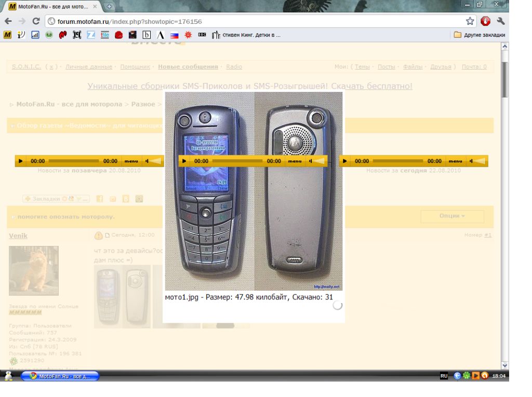
Task: Open the blue Z bookmark icon
Action: click(x=91, y=35)
